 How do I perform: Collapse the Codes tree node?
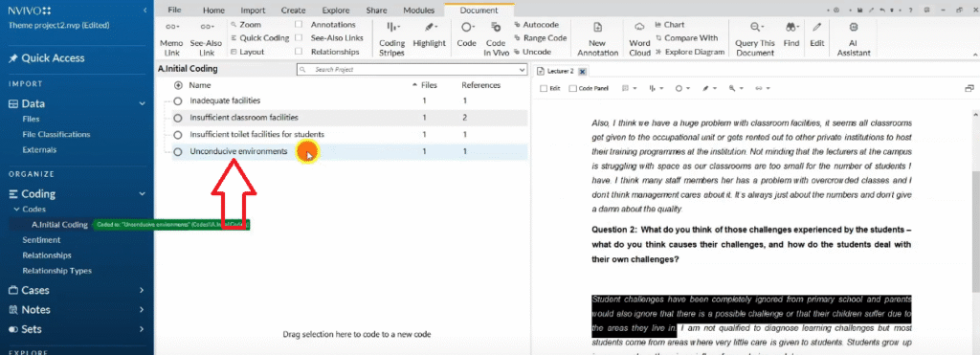click(x=16, y=210)
